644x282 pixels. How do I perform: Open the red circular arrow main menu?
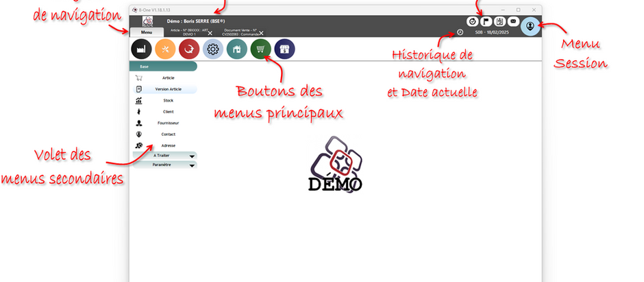[189, 49]
